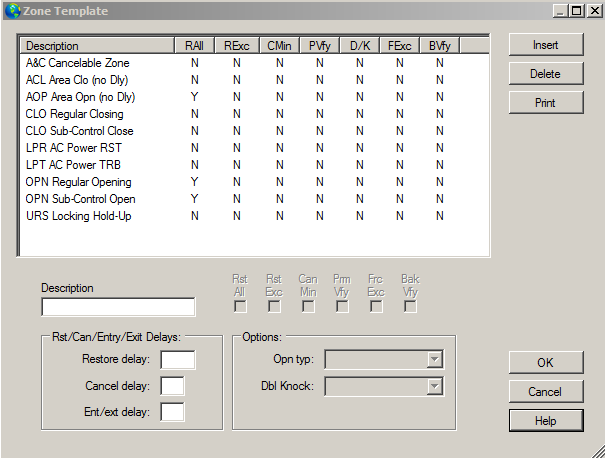Toggle the Rst Exc checkbox
This screenshot has height=458, width=605.
274,307
